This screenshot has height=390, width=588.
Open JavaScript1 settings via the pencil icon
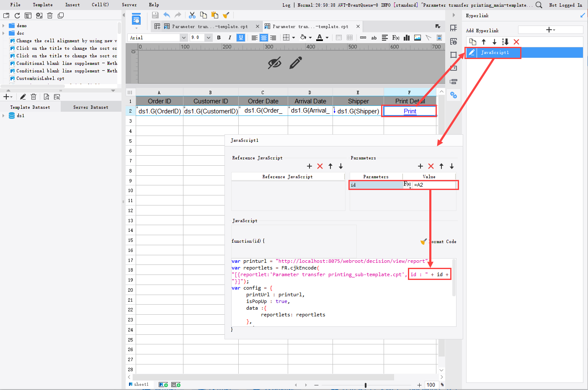tap(471, 53)
